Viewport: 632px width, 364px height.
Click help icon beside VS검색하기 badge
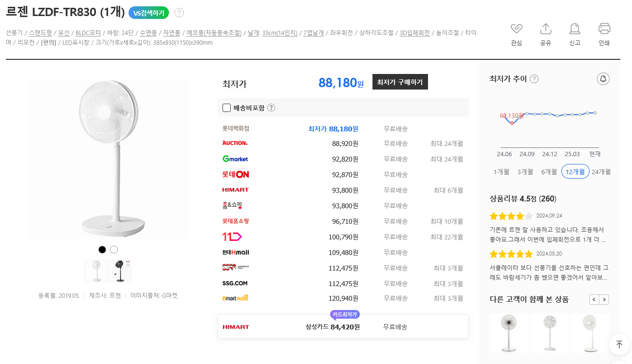tap(179, 13)
